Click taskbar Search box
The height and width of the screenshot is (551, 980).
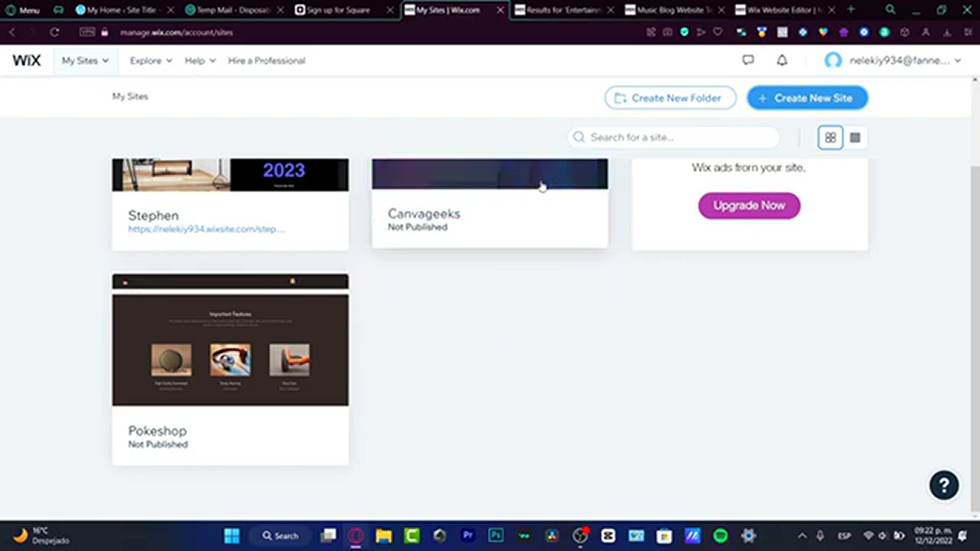tap(280, 536)
